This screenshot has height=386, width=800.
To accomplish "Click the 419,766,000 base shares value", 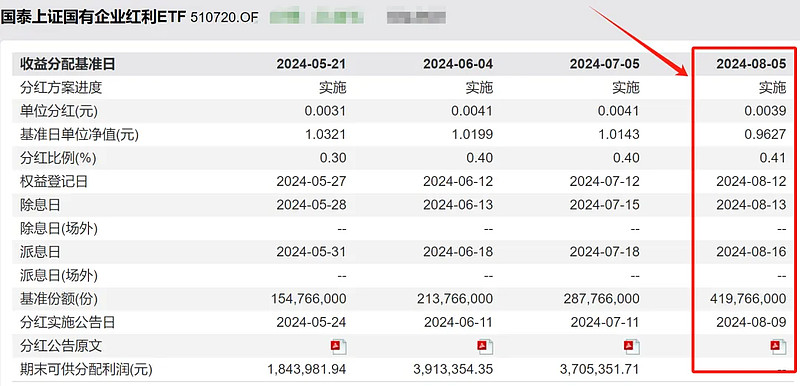I will (748, 299).
